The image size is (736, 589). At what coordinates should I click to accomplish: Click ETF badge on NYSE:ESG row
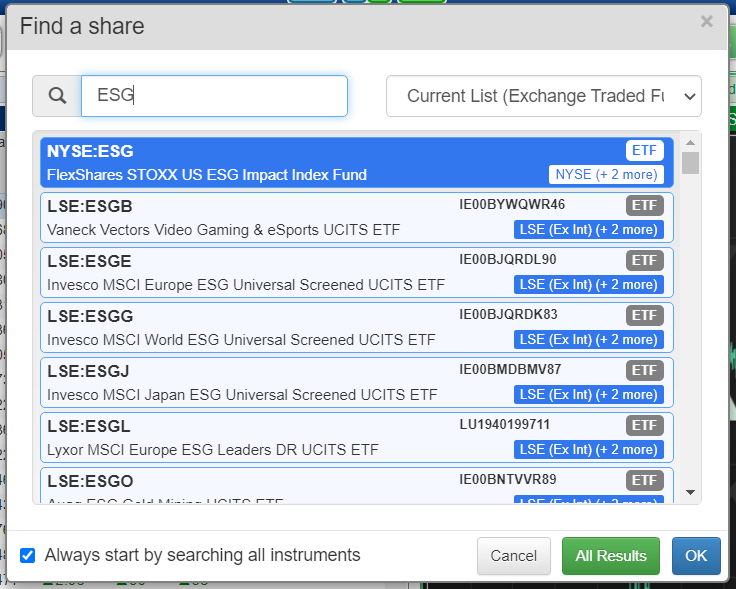[644, 150]
